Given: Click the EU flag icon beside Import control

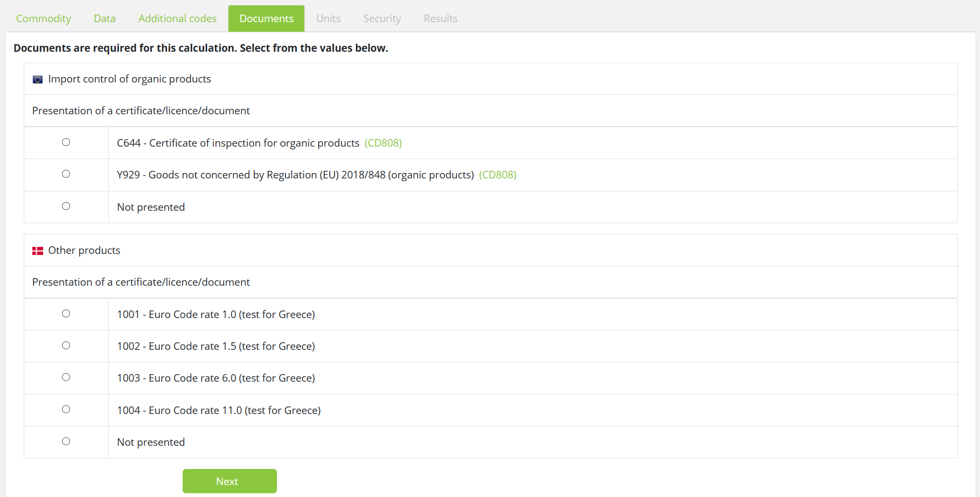Looking at the screenshot, I should pos(38,79).
